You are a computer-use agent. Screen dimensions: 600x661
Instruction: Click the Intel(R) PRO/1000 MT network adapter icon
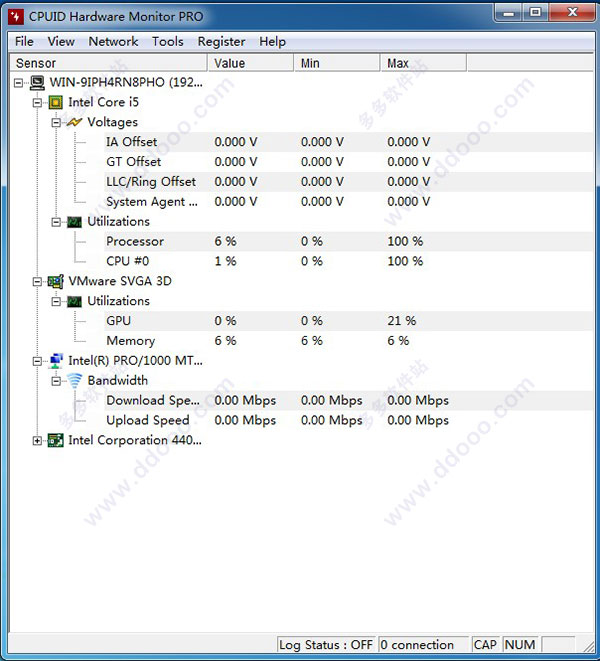point(56,361)
